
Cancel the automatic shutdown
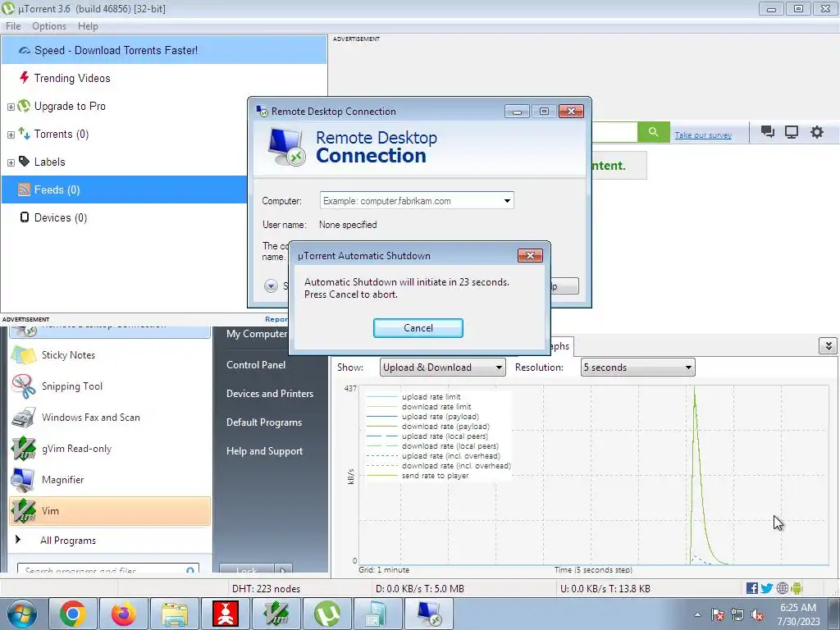[x=418, y=328]
